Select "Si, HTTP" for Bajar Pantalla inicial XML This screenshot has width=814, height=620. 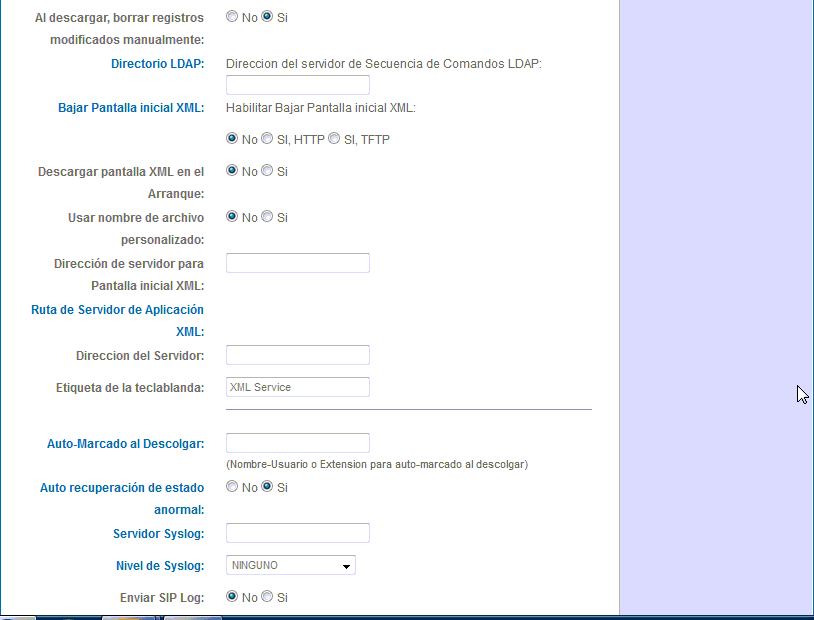point(267,138)
